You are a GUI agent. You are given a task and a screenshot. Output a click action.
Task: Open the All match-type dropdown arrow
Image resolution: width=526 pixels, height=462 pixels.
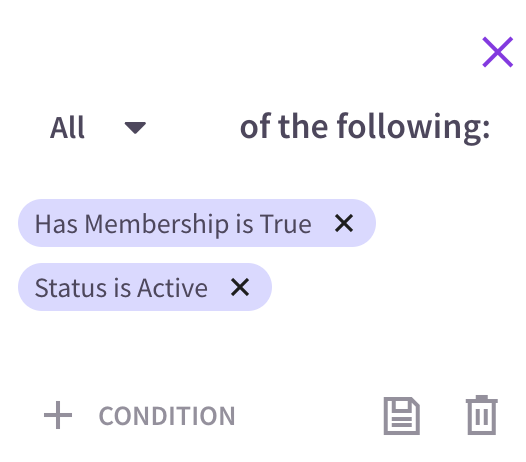point(135,127)
